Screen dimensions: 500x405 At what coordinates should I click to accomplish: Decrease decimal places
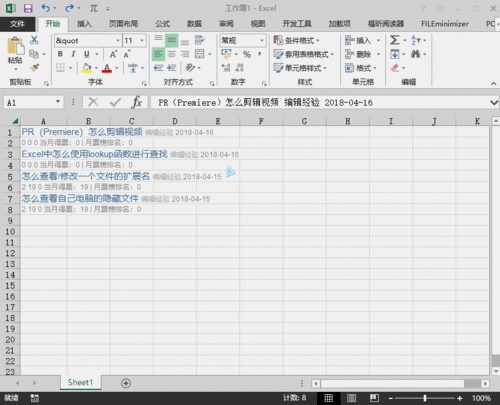(x=240, y=68)
